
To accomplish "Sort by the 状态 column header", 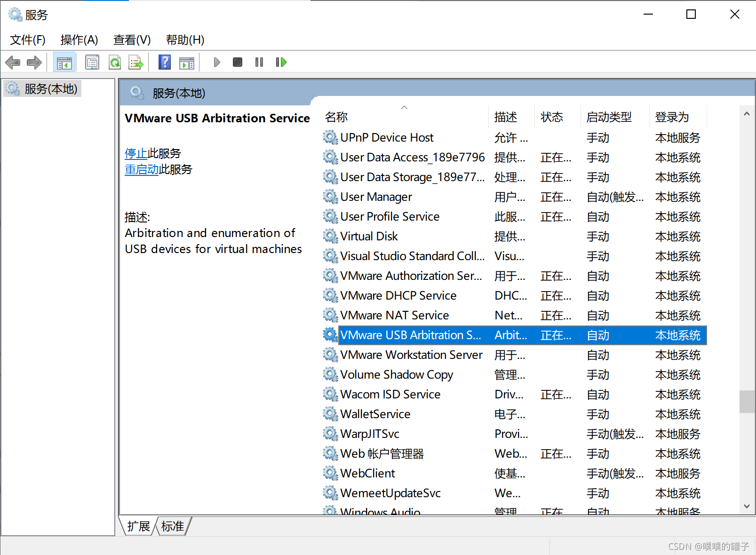I will 558,117.
